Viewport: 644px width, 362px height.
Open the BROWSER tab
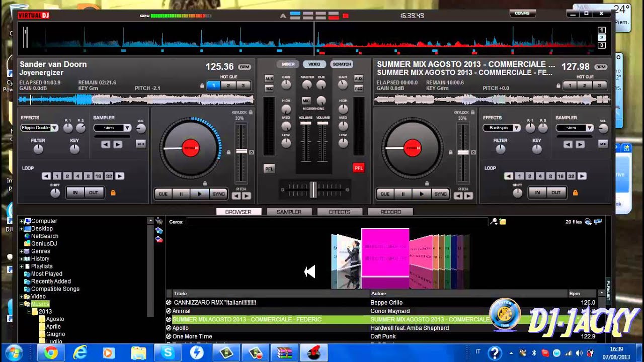click(x=238, y=212)
